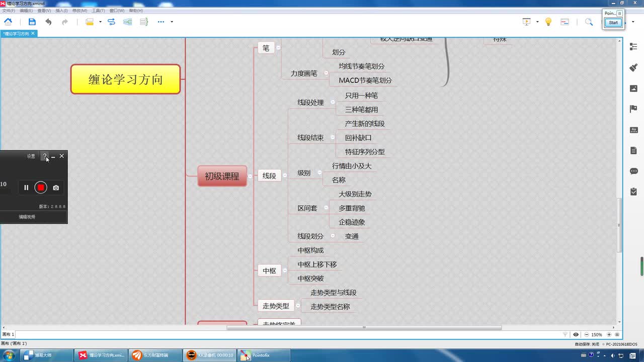This screenshot has width=644, height=362.
Task: Click the Home icon in XMind toolbar
Action: [x=8, y=22]
